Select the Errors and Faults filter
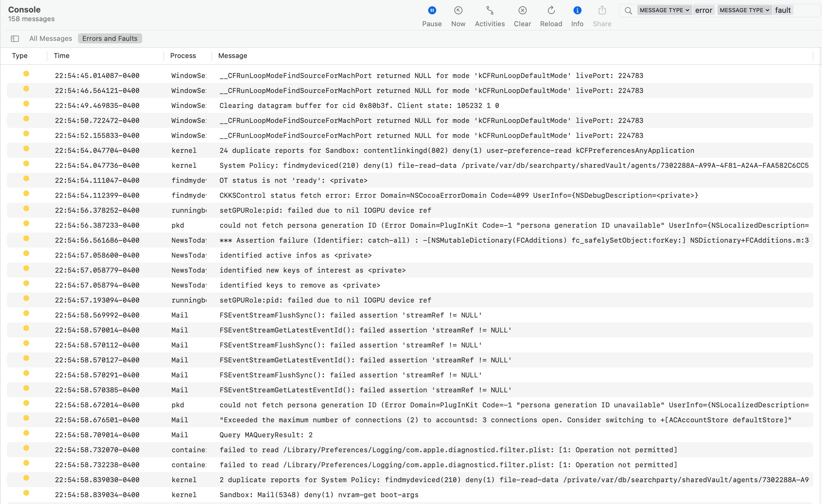Image resolution: width=822 pixels, height=504 pixels. pyautogui.click(x=110, y=39)
